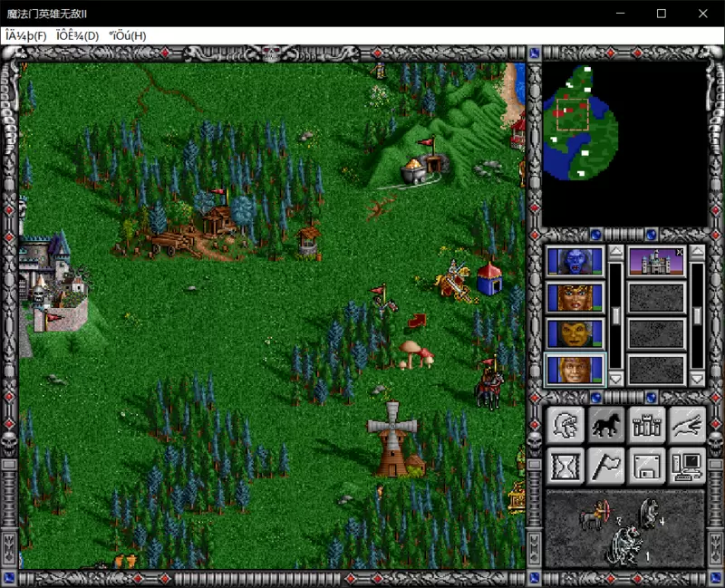Click the mounted knight monster beside the tent
This screenshot has width=725, height=588.
(455, 281)
